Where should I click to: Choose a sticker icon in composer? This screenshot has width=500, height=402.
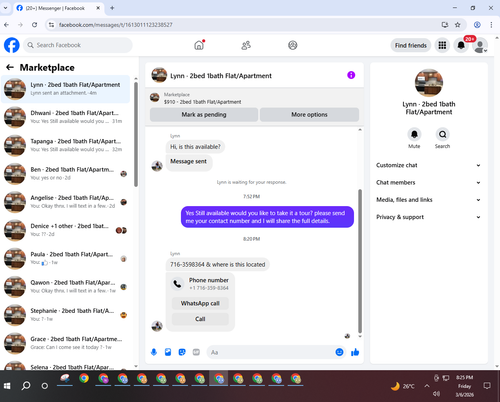(182, 352)
